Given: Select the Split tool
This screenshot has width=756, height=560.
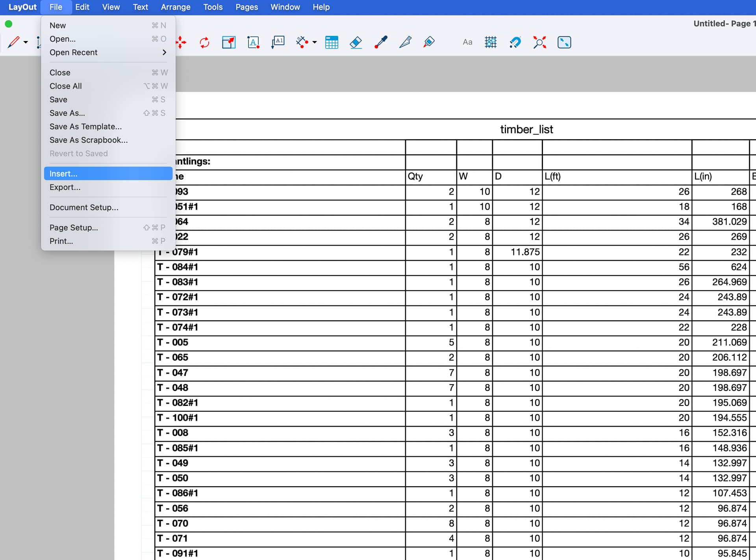Looking at the screenshot, I should pos(405,42).
